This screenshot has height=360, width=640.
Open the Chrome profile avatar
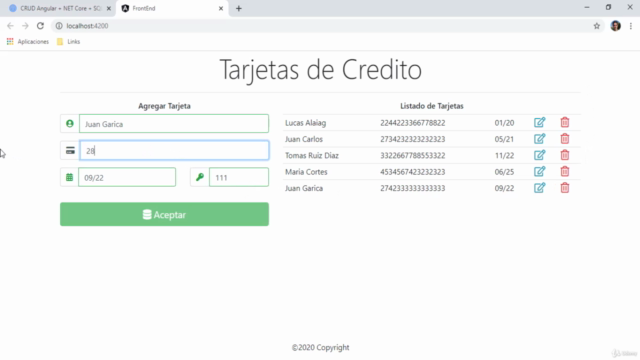click(616, 26)
